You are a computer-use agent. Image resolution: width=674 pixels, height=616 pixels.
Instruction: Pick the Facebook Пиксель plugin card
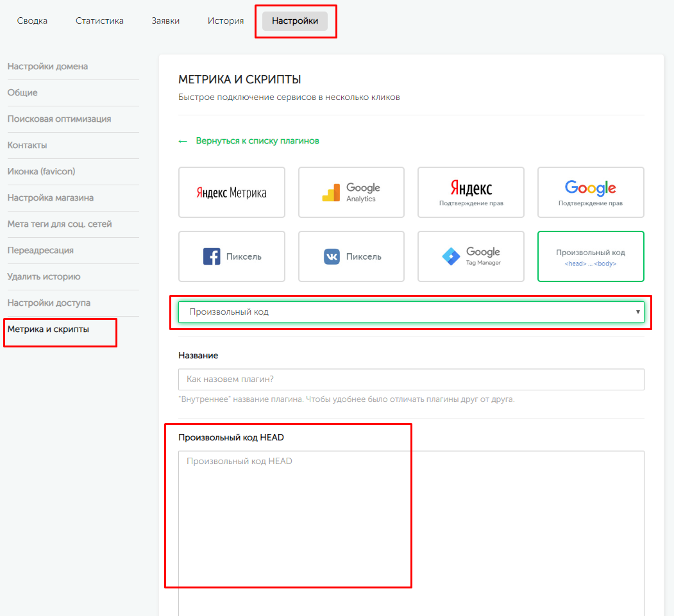(232, 256)
